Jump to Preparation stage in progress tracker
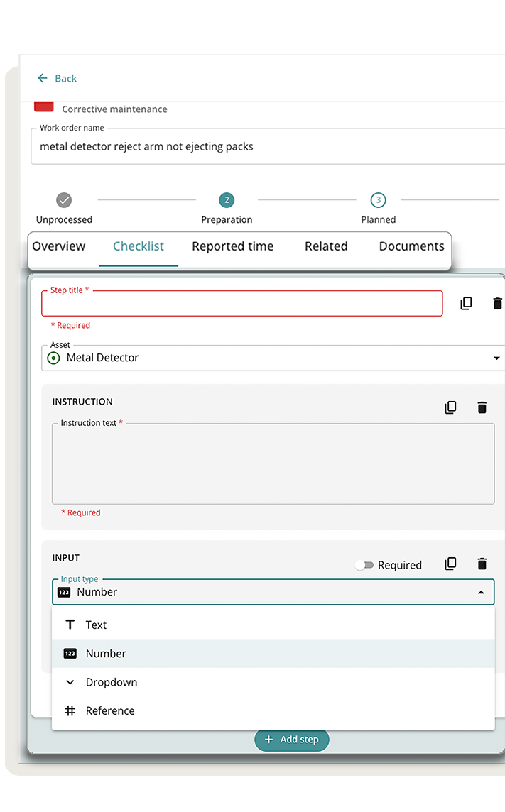Screen dimensions: 505x812 click(x=227, y=200)
